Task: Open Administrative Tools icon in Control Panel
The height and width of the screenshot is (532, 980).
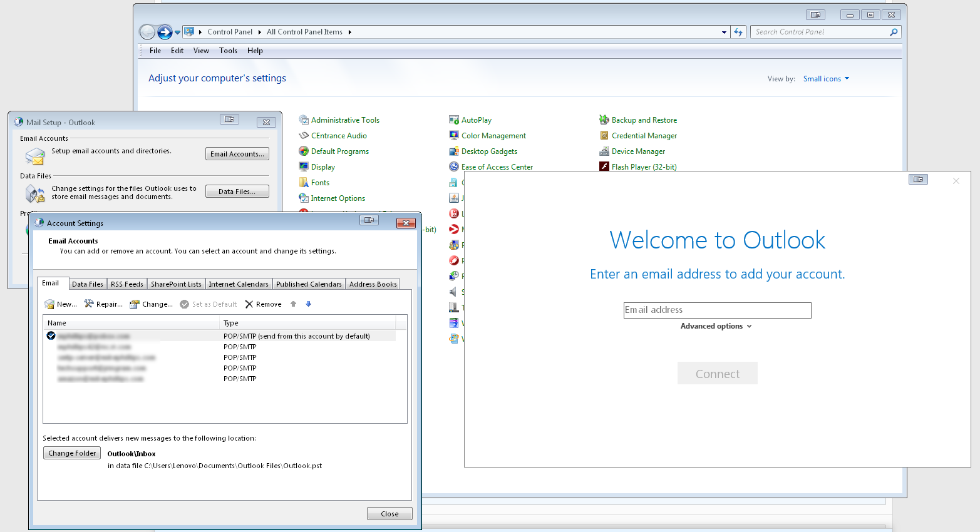Action: [x=304, y=120]
